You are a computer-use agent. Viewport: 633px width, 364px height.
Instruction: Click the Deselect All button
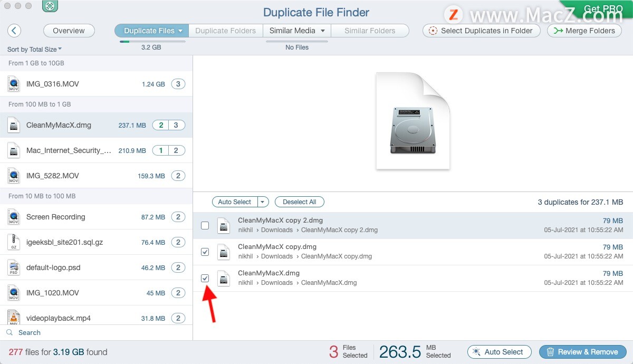coord(300,202)
